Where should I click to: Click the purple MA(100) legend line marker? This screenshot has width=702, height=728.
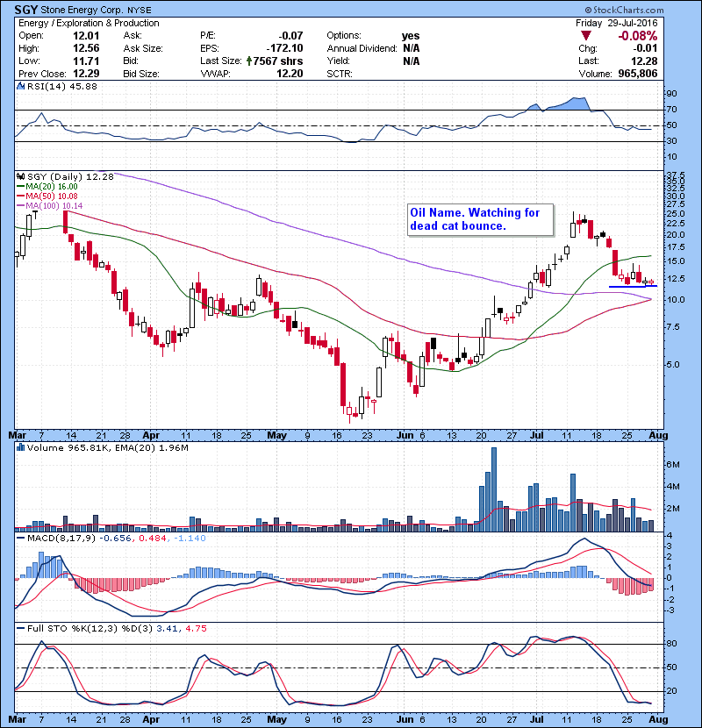click(x=21, y=205)
